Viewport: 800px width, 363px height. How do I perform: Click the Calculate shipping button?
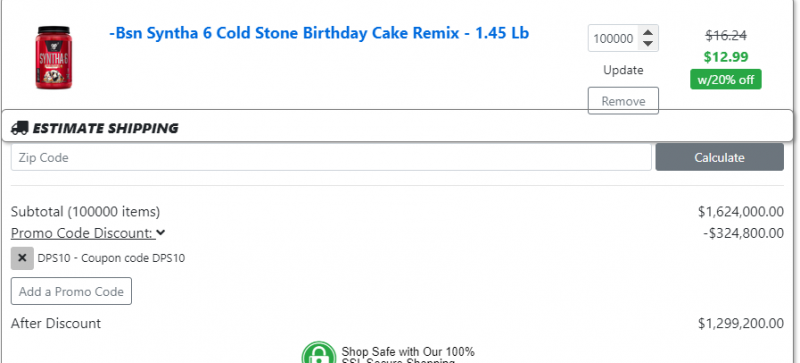click(x=719, y=157)
